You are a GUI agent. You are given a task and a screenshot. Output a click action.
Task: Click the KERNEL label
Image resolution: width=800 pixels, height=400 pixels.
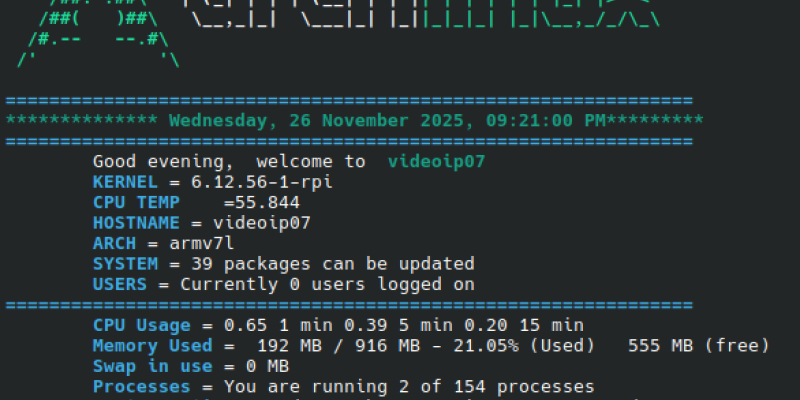tap(125, 182)
